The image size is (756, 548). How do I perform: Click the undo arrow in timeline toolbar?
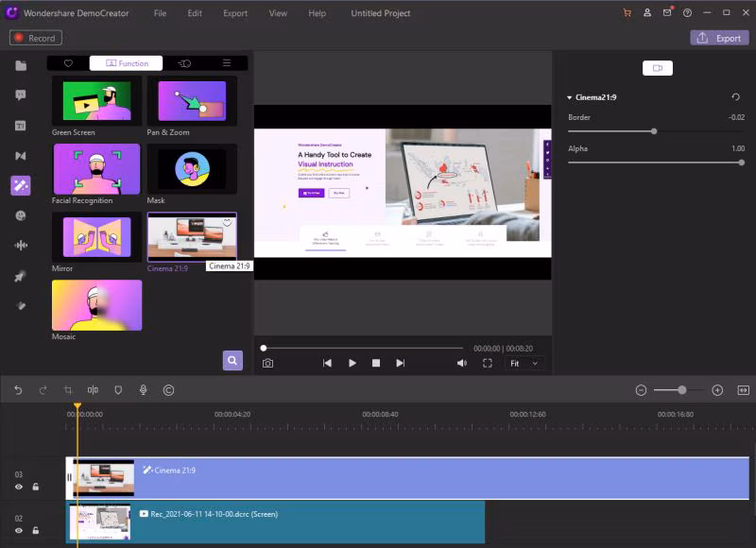click(18, 390)
